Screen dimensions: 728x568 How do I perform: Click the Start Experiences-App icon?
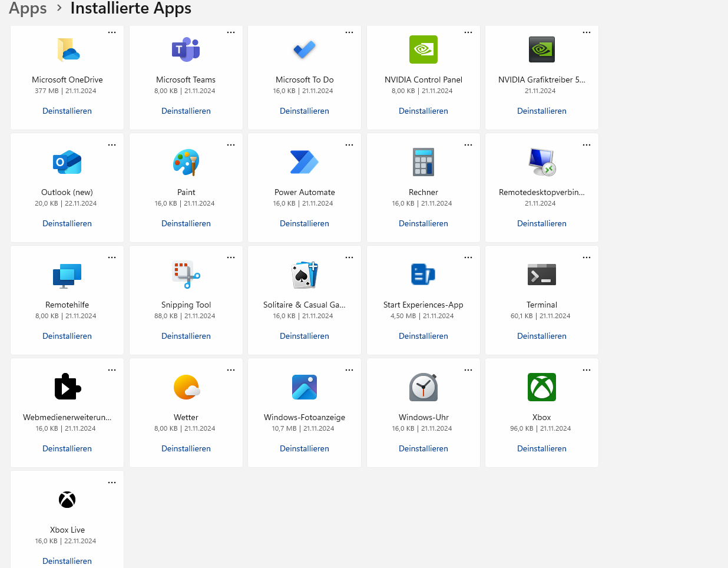[x=423, y=275]
